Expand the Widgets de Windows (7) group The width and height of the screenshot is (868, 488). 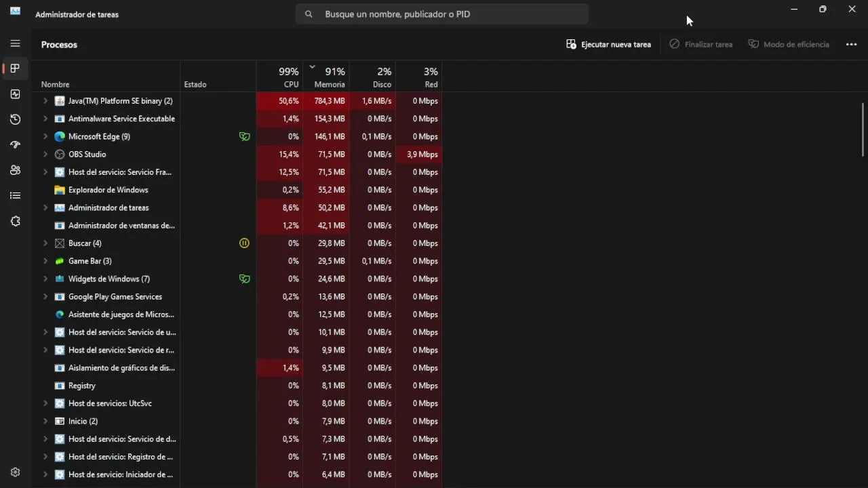tap(45, 279)
